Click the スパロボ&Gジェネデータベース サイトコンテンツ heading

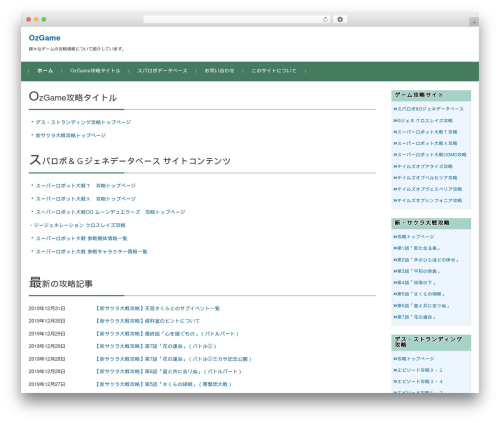coord(130,160)
